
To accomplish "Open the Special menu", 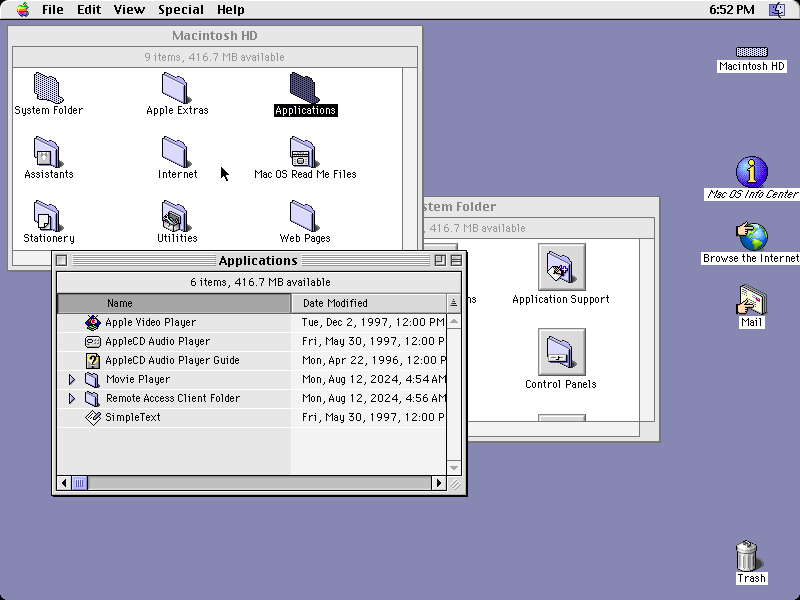I will (181, 10).
